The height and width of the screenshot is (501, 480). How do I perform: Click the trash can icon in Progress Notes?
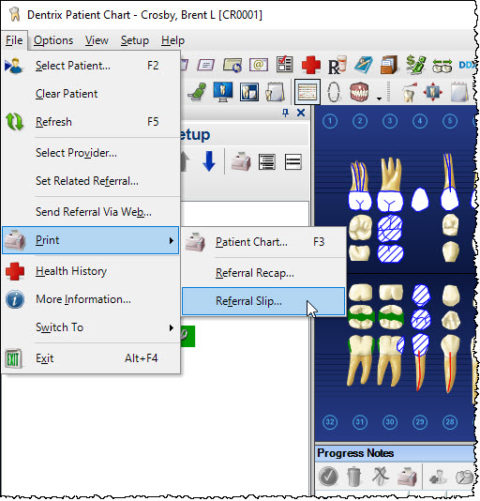(354, 477)
